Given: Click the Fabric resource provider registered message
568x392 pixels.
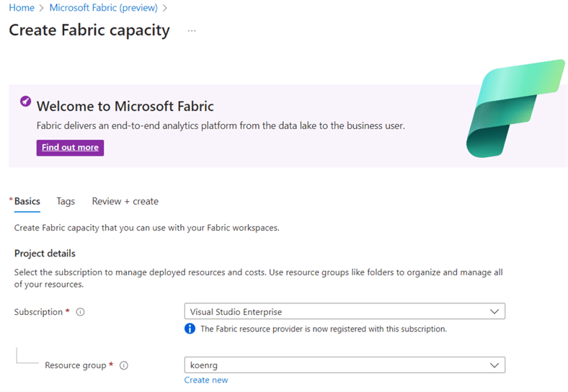Looking at the screenshot, I should pos(323,329).
